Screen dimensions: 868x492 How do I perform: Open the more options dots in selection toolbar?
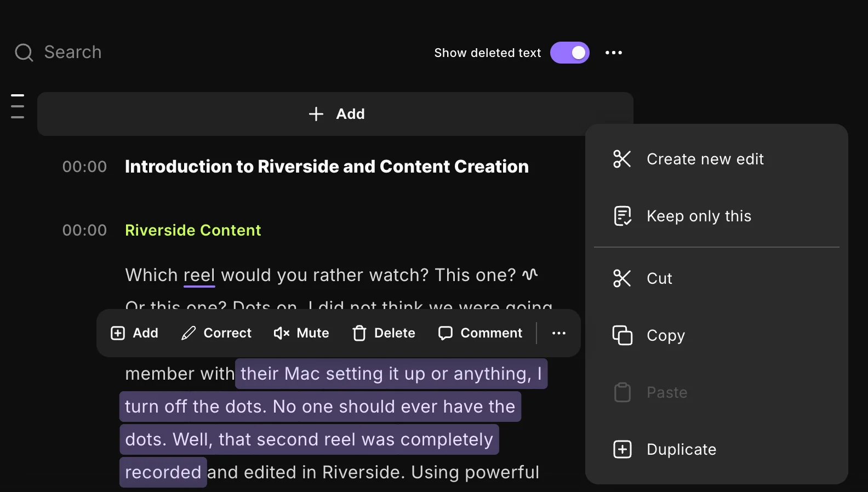click(x=559, y=333)
